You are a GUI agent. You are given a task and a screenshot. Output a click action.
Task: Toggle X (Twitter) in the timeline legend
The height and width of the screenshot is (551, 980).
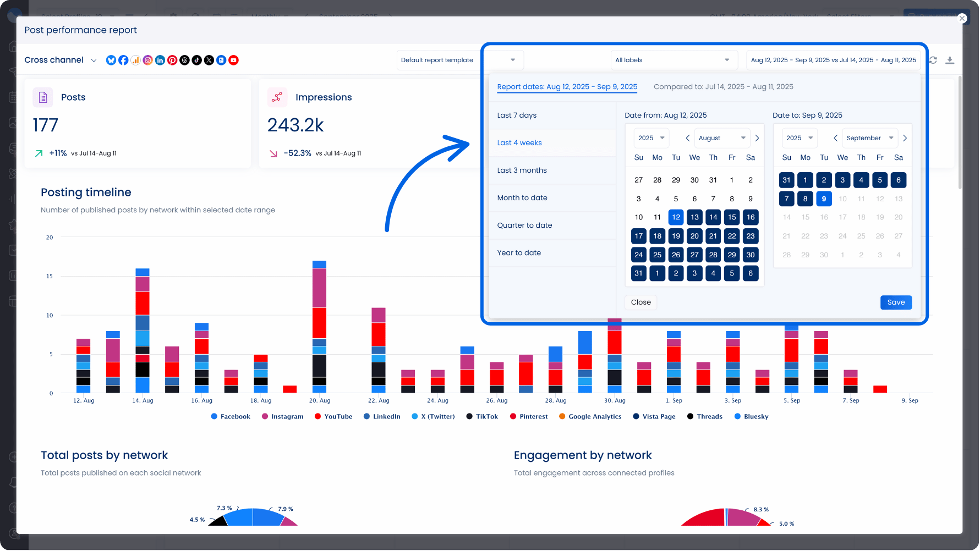[x=433, y=416]
